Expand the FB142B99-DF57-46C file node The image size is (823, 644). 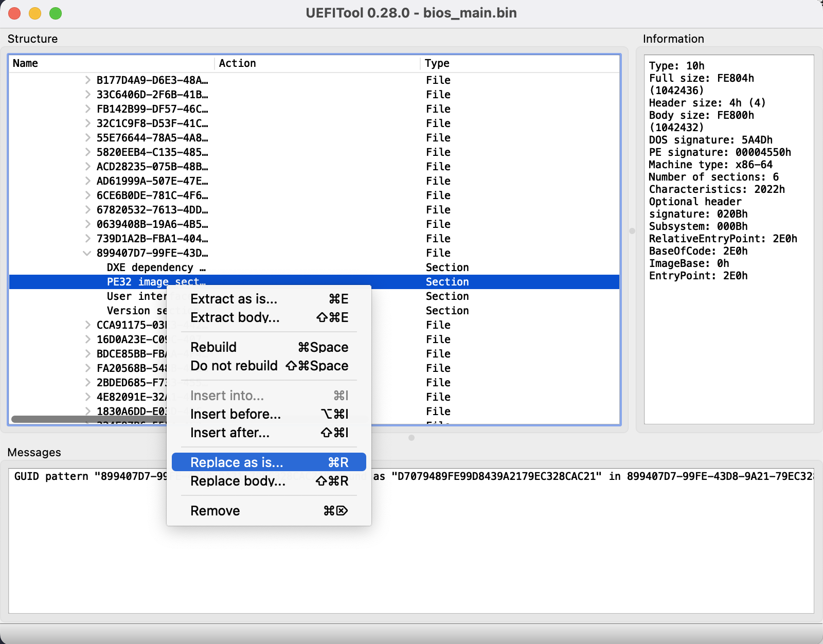pyautogui.click(x=88, y=109)
